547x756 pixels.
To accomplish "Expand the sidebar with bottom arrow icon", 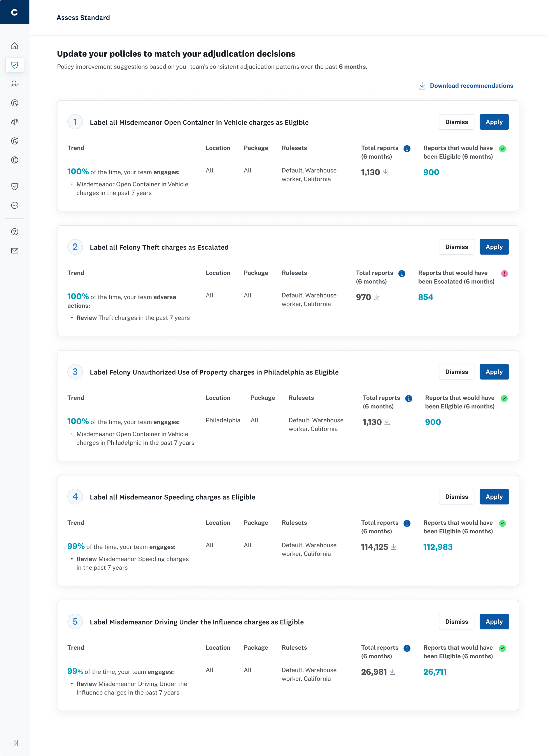I will pyautogui.click(x=15, y=743).
